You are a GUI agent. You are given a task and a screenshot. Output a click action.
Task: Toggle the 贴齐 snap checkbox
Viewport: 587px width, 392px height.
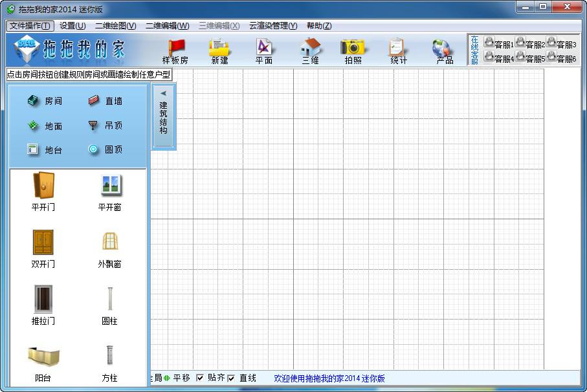click(200, 378)
